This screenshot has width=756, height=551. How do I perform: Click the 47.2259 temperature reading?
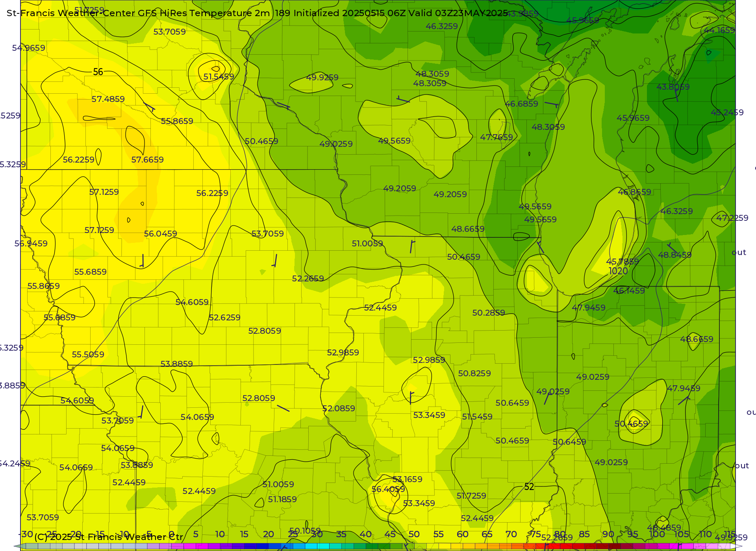point(732,218)
